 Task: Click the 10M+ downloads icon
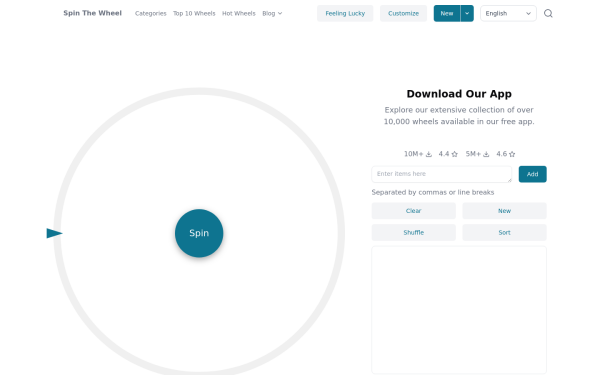pos(429,154)
